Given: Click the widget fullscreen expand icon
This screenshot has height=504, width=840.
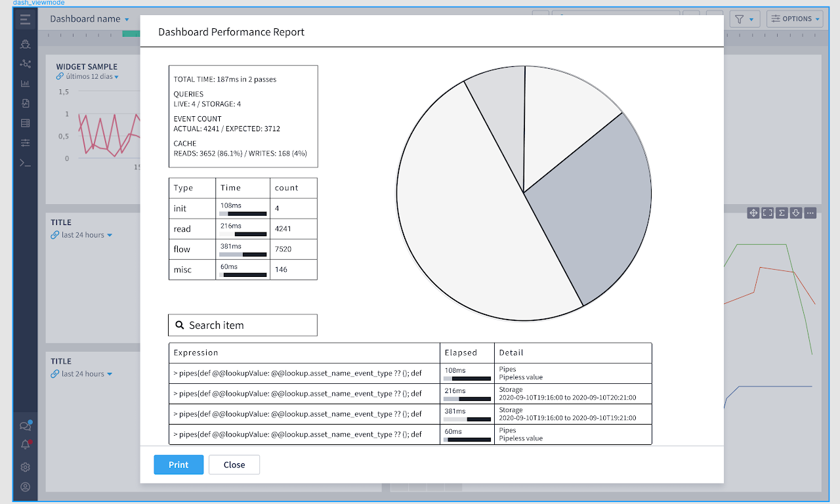Looking at the screenshot, I should (767, 213).
